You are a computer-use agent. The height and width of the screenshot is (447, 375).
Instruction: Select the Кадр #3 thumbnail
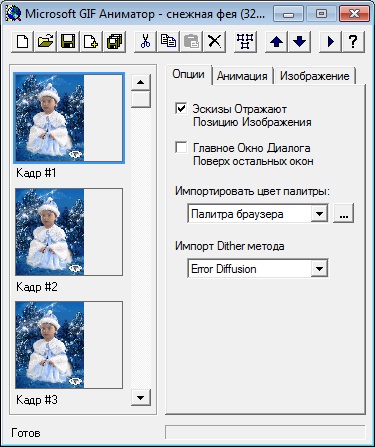tap(69, 345)
